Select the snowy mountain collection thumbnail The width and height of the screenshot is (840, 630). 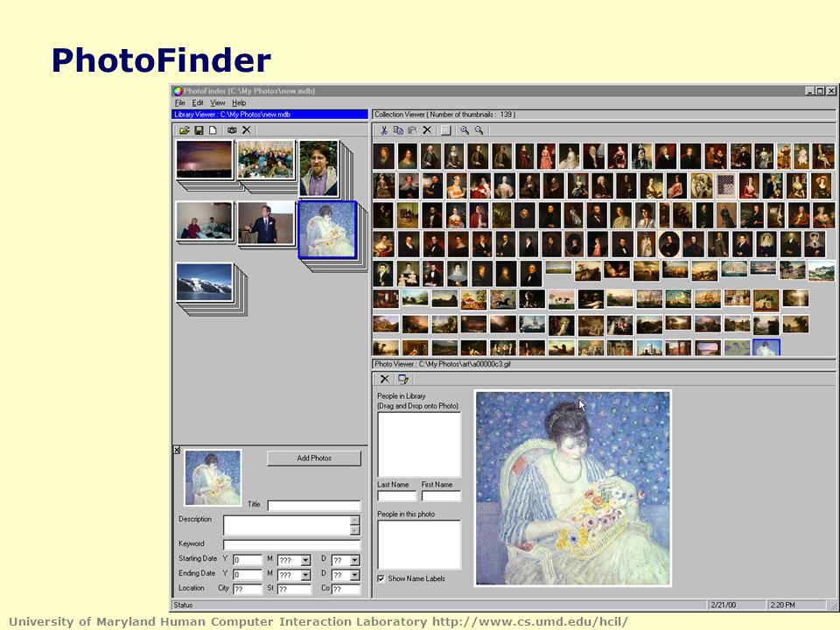pyautogui.click(x=205, y=282)
